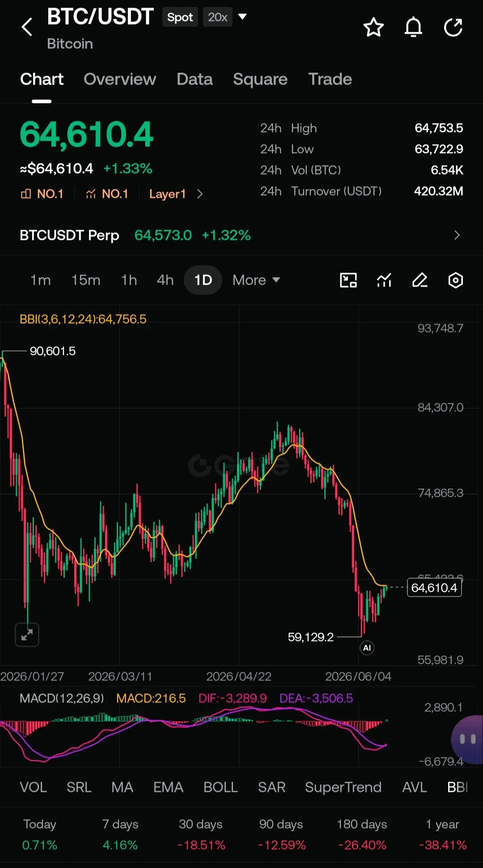Tap MACD:216.5 readout

[151, 698]
